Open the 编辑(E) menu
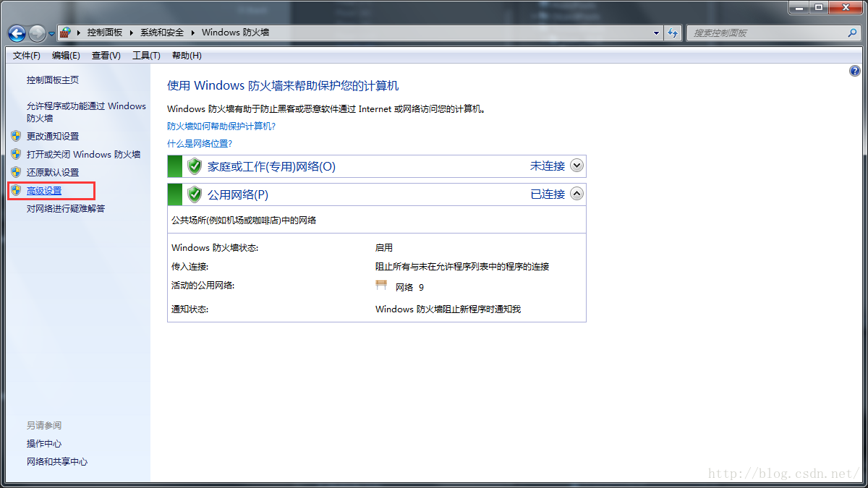Screen dimensions: 868x488 pos(66,56)
